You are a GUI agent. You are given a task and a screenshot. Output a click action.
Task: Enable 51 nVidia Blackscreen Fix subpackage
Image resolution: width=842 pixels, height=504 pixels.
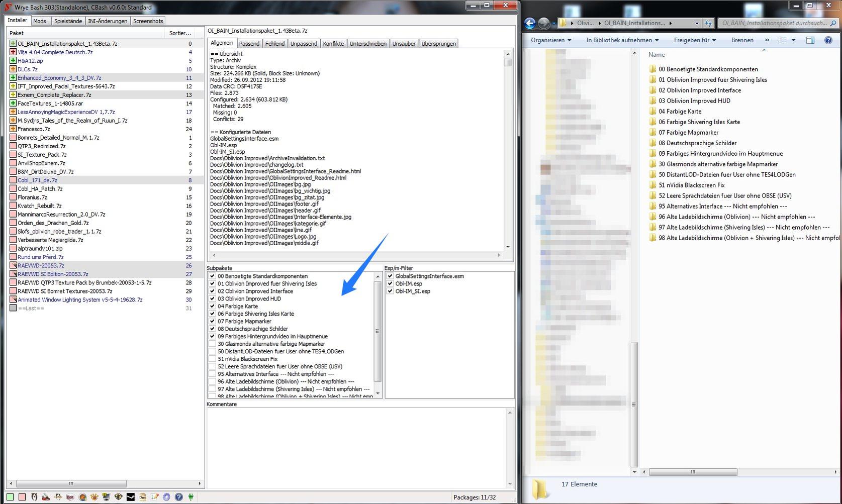pyautogui.click(x=212, y=359)
